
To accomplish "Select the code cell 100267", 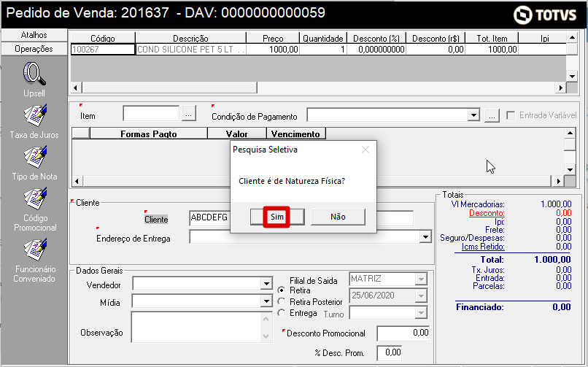I will coord(103,50).
